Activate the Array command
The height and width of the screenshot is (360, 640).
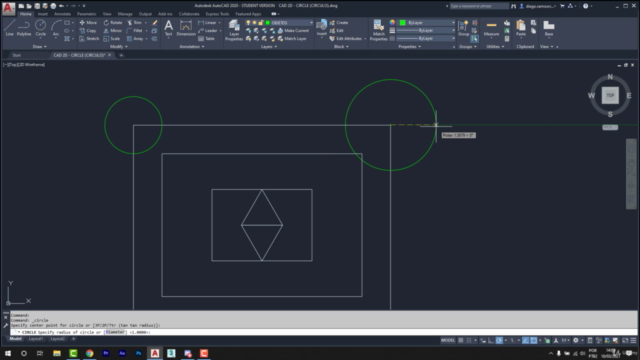coord(135,39)
